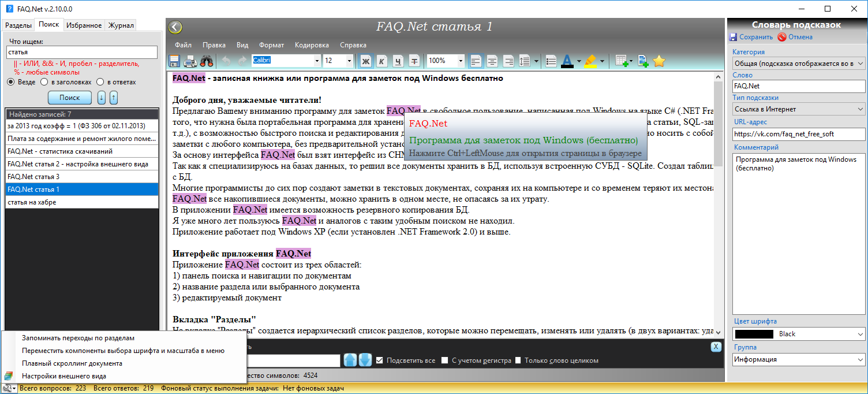Image resolution: width=868 pixels, height=394 pixels.
Task: Open the Формат menu
Action: pos(271,45)
